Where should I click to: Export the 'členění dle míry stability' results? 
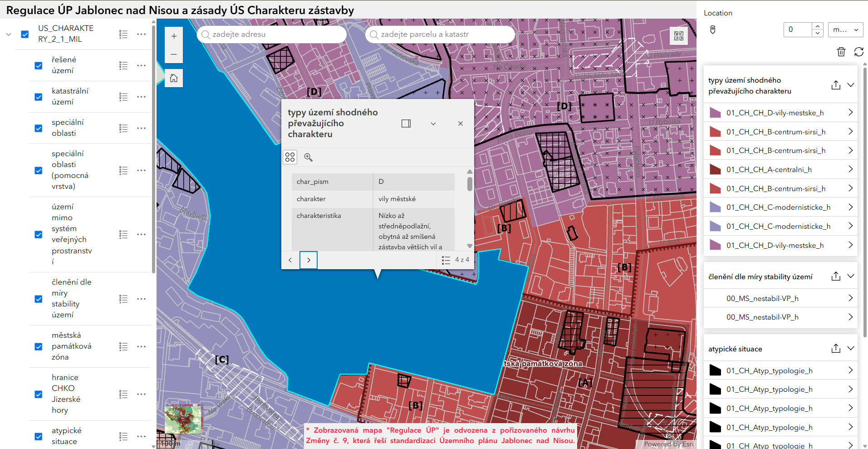[x=836, y=276]
